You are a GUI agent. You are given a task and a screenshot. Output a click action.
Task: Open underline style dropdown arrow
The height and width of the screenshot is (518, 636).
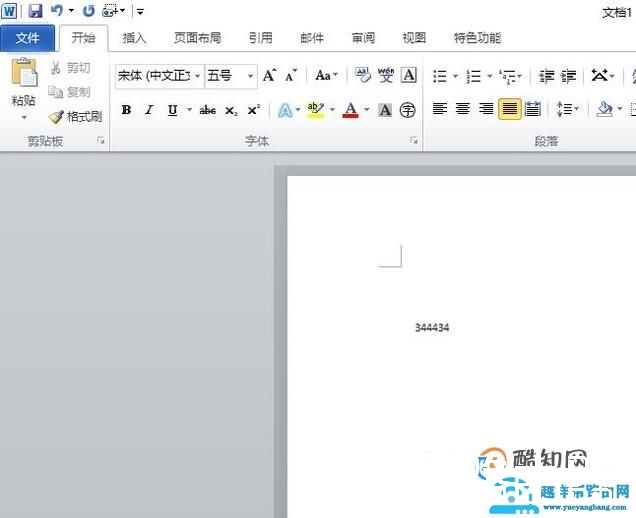[x=189, y=110]
